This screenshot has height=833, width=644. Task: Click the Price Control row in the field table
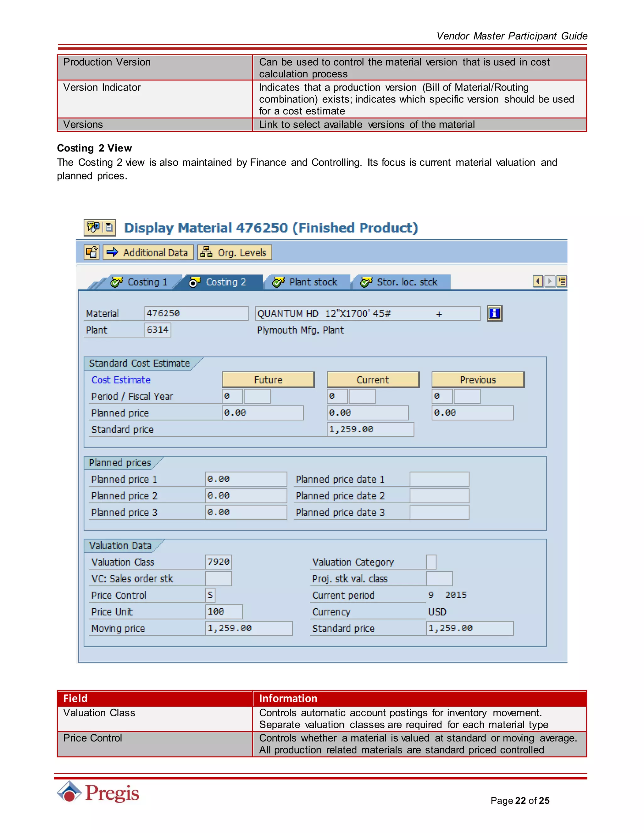pos(322,744)
